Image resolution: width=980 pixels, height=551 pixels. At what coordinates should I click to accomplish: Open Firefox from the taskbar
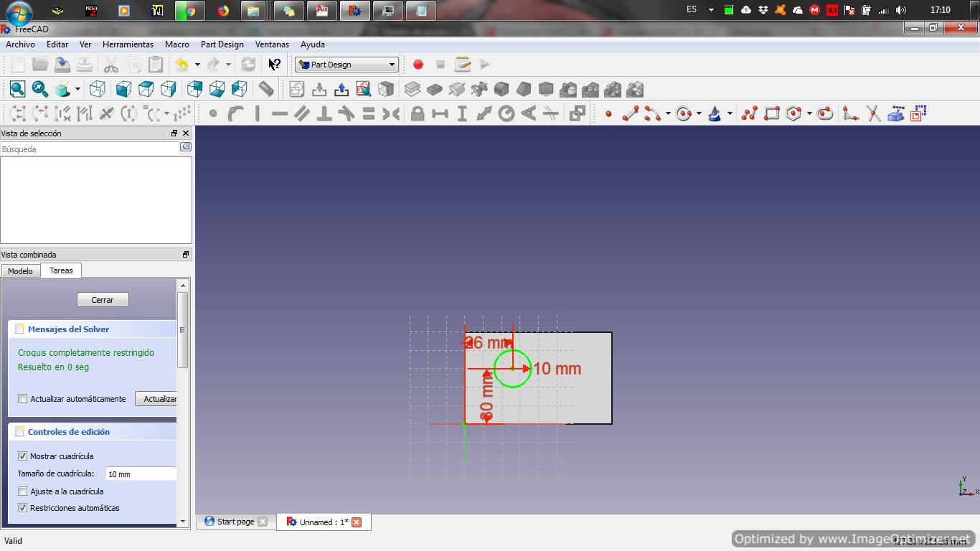tap(223, 10)
